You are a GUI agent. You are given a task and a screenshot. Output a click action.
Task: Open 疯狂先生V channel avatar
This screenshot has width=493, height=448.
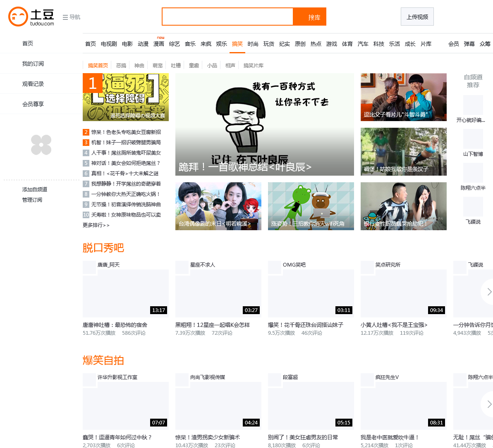coord(367,380)
